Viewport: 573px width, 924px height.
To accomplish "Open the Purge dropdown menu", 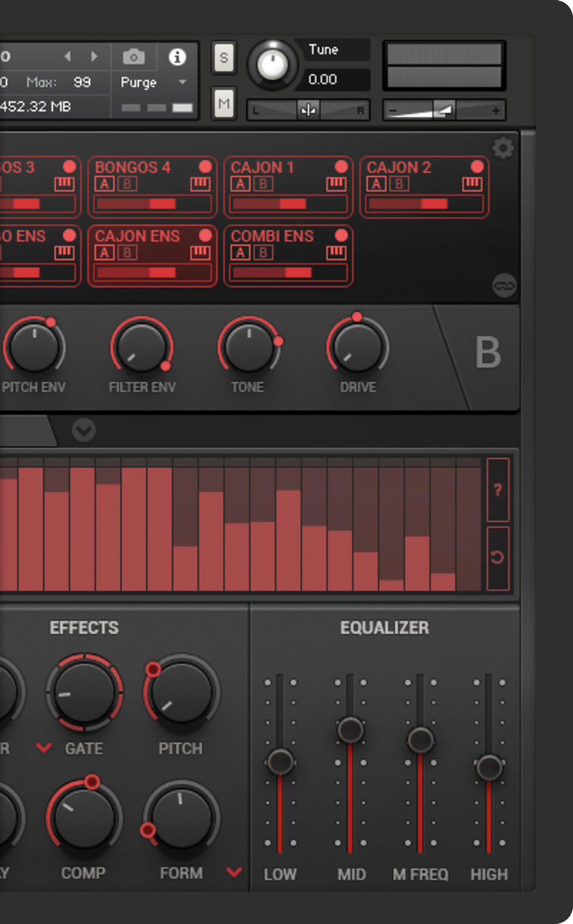I will click(x=153, y=82).
